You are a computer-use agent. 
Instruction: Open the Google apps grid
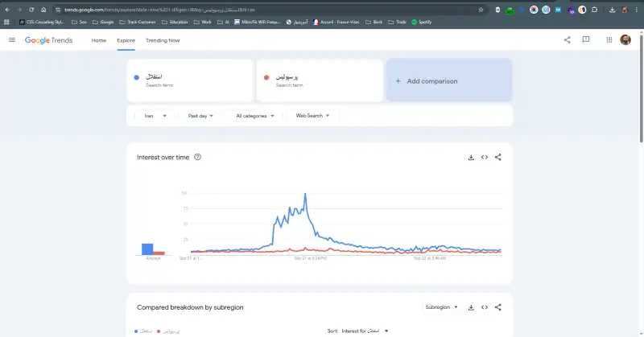[x=609, y=39]
